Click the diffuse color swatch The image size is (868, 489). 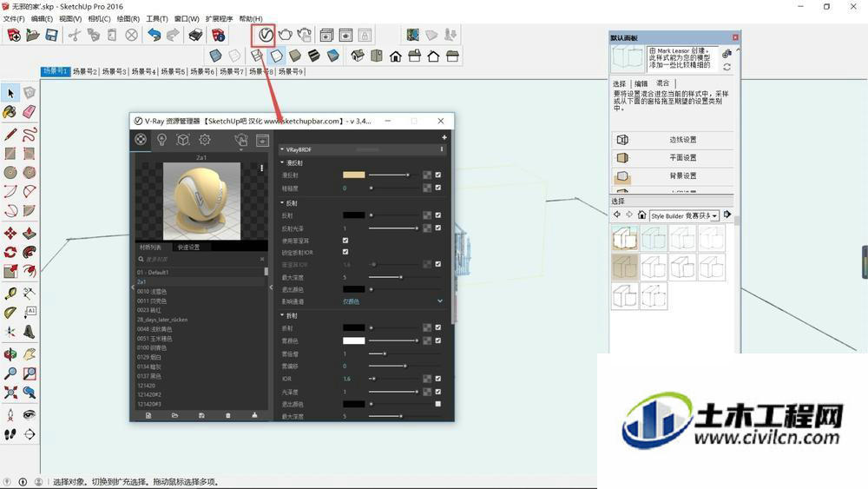(x=354, y=175)
